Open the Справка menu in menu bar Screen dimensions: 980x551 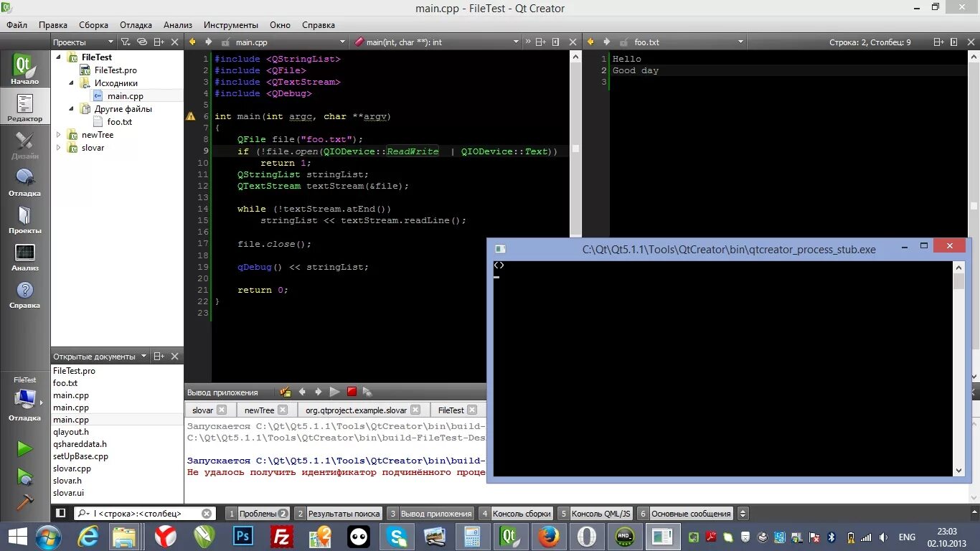coord(319,24)
